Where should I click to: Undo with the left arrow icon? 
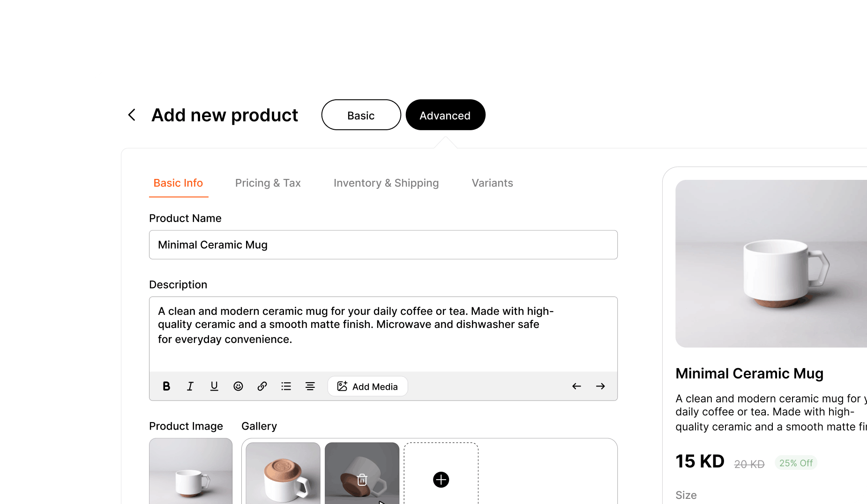pyautogui.click(x=576, y=386)
